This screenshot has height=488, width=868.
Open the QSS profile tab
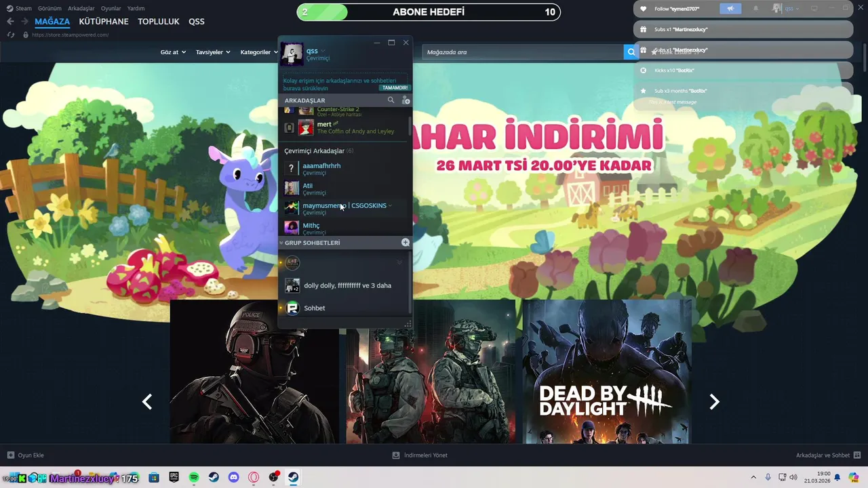(197, 22)
